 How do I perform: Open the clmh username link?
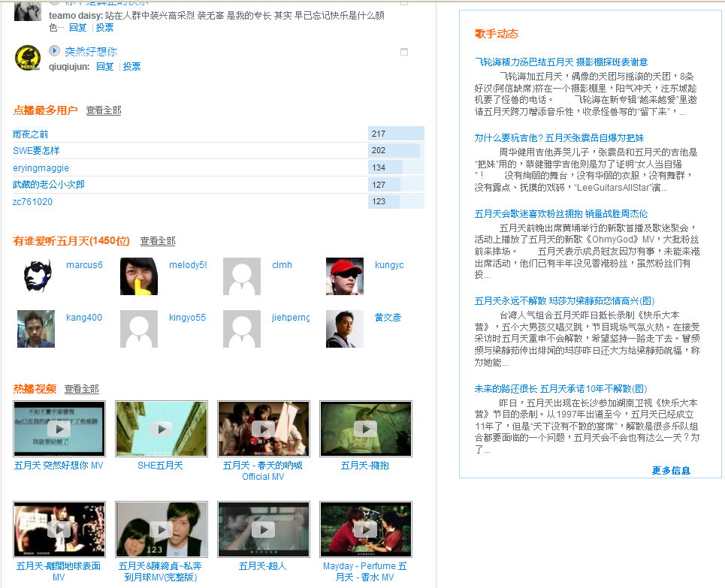click(x=282, y=265)
